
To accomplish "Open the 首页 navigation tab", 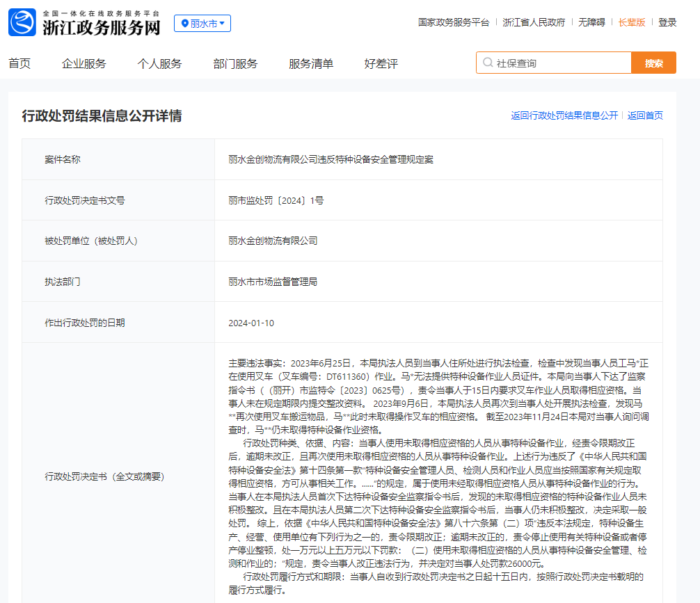I will [19, 63].
